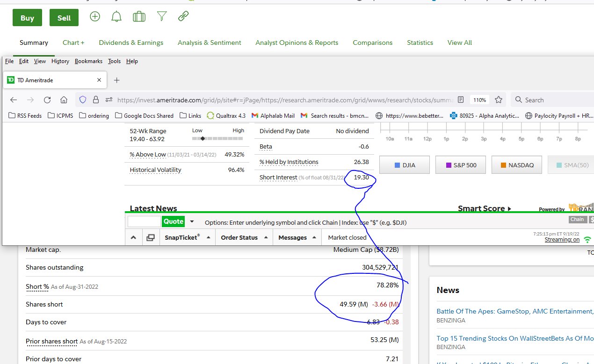Image resolution: width=594 pixels, height=364 pixels.
Task: Open the Search results Gmail bookmark
Action: 335,115
